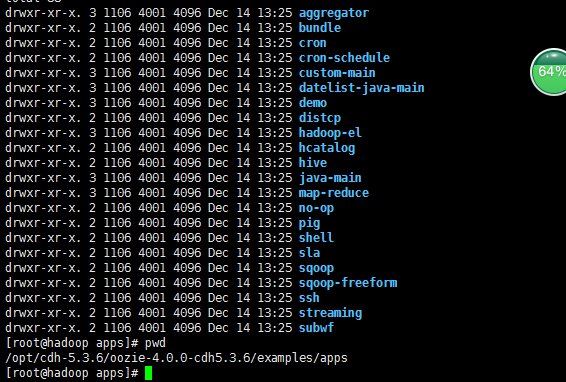Viewport: 566px width, 382px height.
Task: Click the map-reduce directory name
Action: 334,193
